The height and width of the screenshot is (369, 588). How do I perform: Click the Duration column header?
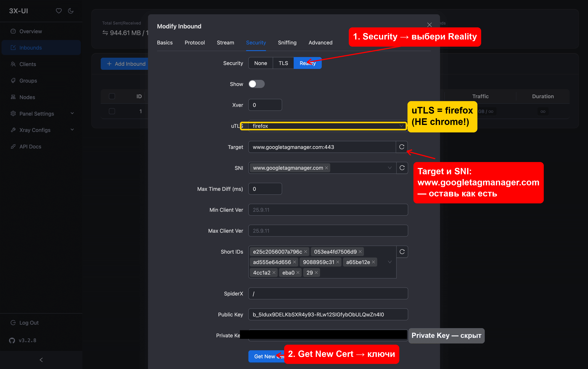pos(543,96)
